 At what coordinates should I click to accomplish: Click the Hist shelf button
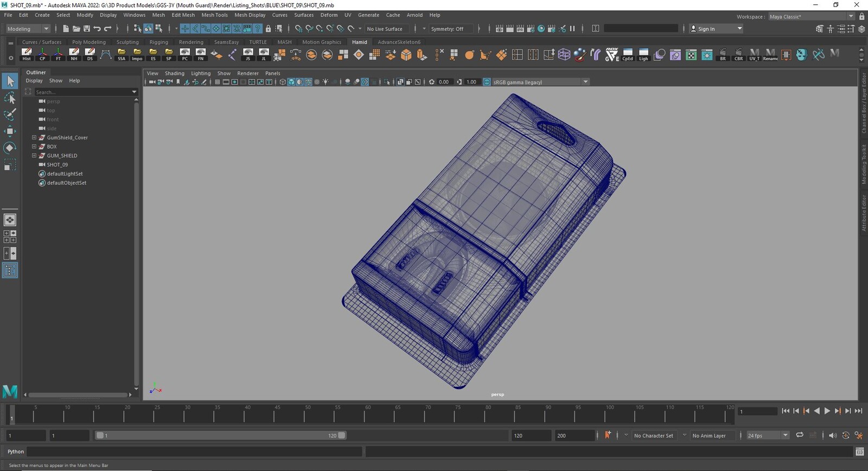[x=27, y=54]
